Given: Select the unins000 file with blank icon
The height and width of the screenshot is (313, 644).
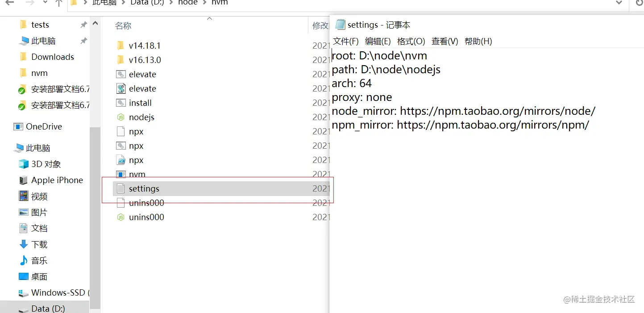Looking at the screenshot, I should (x=140, y=203).
